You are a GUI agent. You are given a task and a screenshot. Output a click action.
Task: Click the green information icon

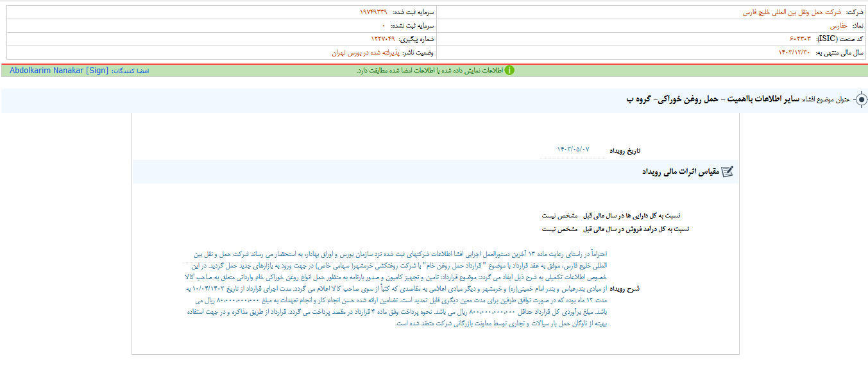[509, 71]
